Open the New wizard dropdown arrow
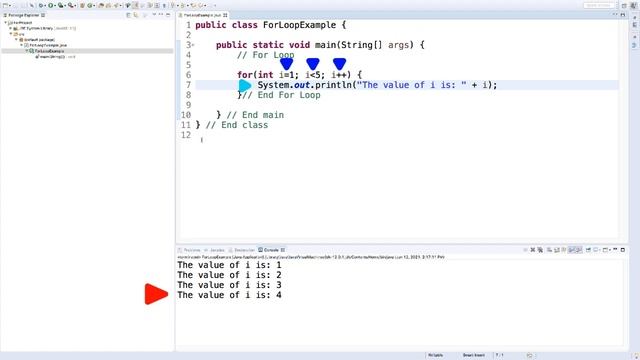This screenshot has height=360, width=640. [10, 5]
